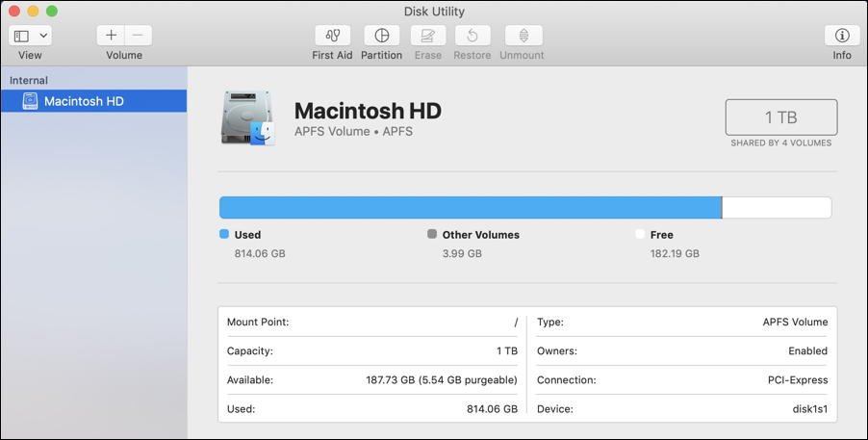Click the Macintosh HD title heading
This screenshot has height=440, width=868.
(368, 111)
